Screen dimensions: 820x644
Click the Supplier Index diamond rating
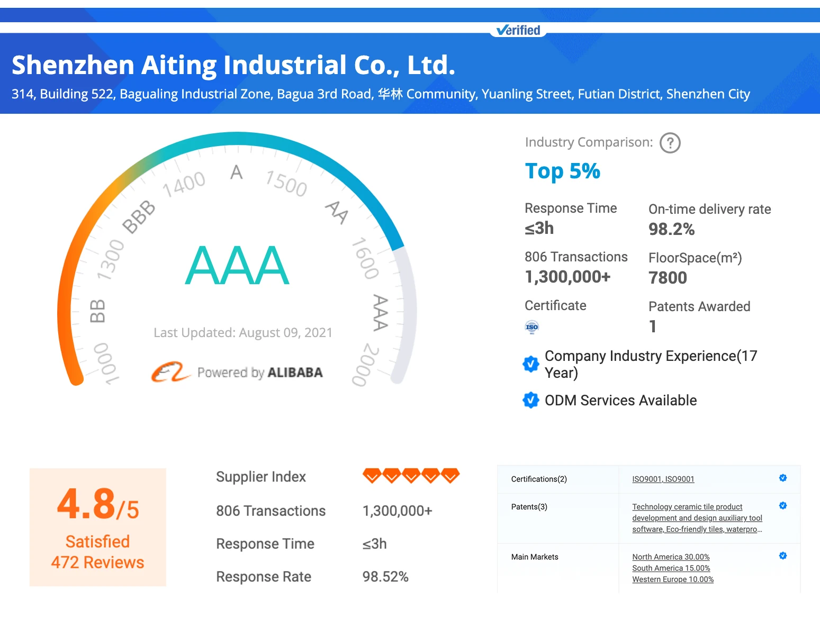pyautogui.click(x=411, y=476)
